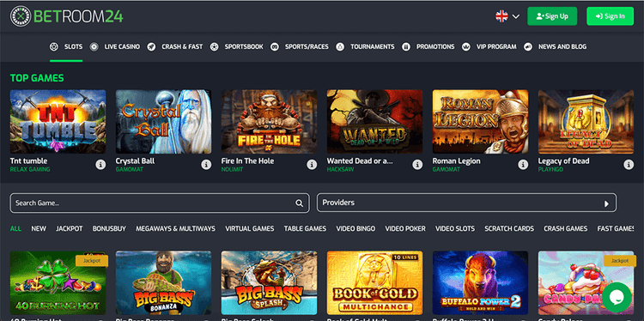Open the LIVE CASINO menu item
The image size is (644, 321).
(122, 47)
